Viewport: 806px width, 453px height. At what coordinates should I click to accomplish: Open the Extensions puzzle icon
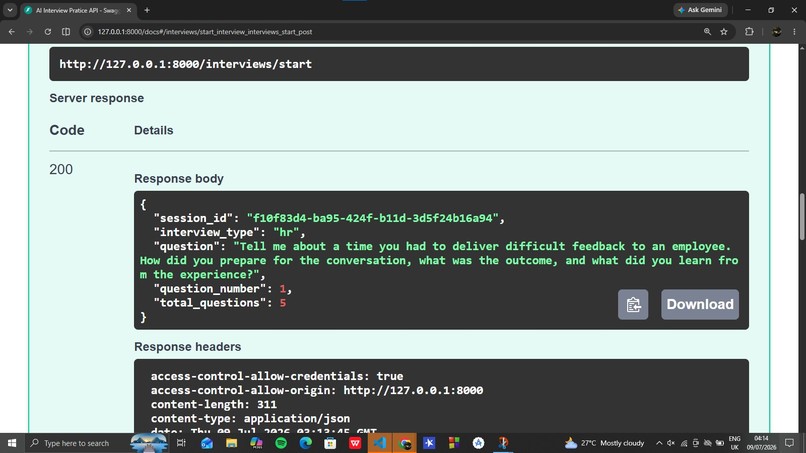point(749,32)
